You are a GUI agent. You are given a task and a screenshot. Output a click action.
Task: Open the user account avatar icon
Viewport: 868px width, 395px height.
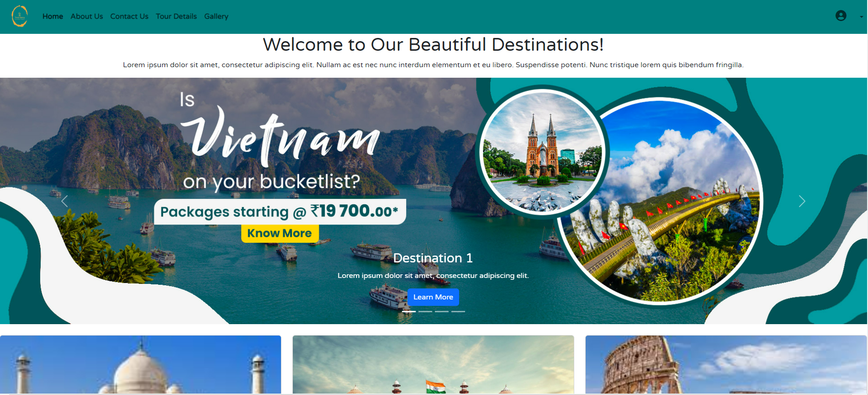tap(841, 16)
